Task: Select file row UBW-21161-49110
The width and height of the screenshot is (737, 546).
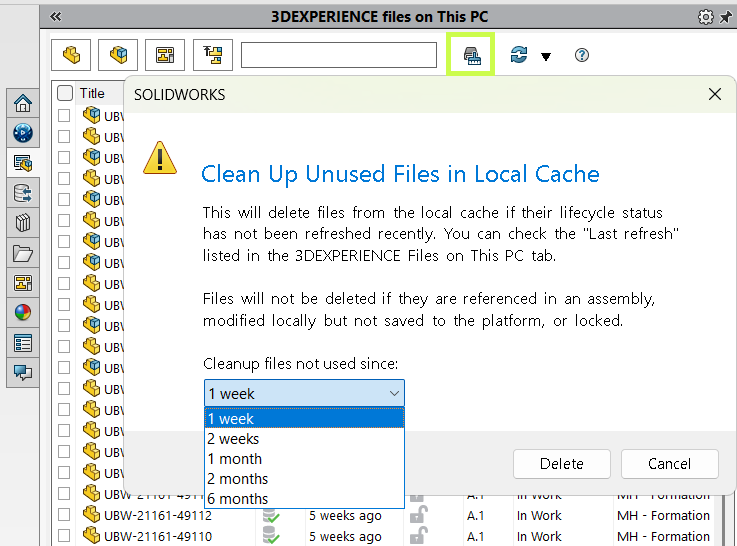Action: [383, 536]
